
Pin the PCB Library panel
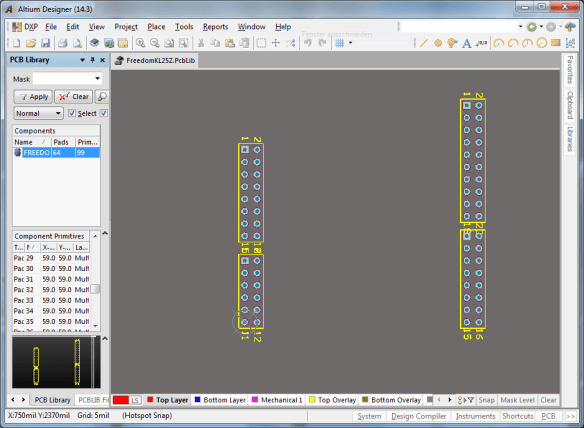click(x=92, y=60)
